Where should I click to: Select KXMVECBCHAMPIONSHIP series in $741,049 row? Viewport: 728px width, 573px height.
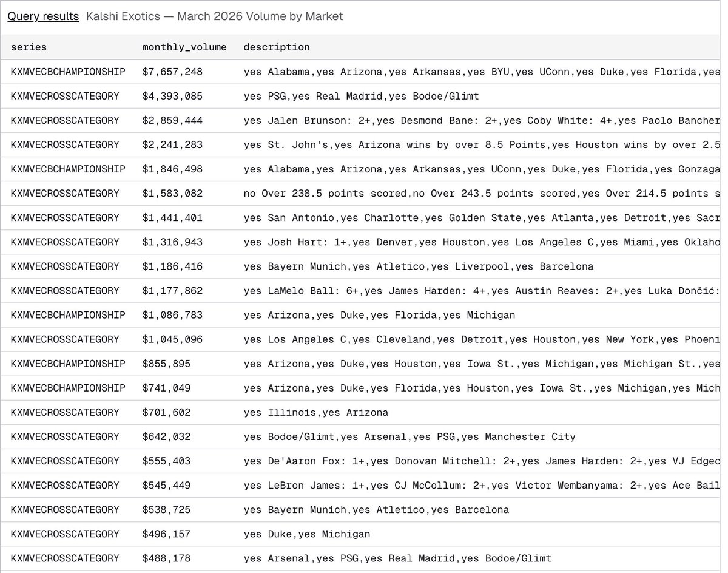(x=68, y=388)
